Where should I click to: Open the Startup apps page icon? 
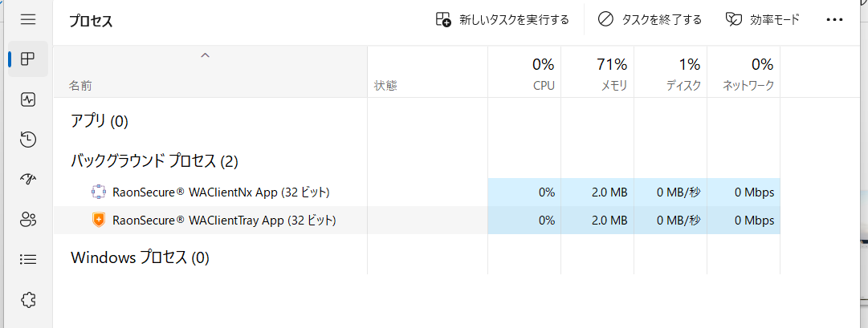28,179
